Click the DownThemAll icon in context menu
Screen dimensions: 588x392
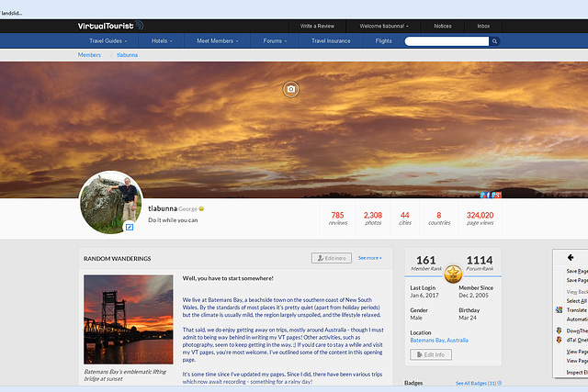(x=559, y=330)
